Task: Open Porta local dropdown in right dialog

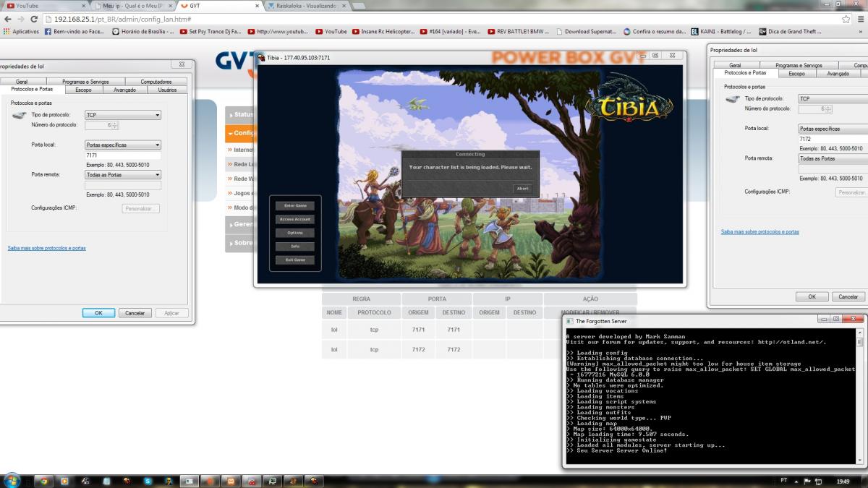Action: click(x=833, y=129)
